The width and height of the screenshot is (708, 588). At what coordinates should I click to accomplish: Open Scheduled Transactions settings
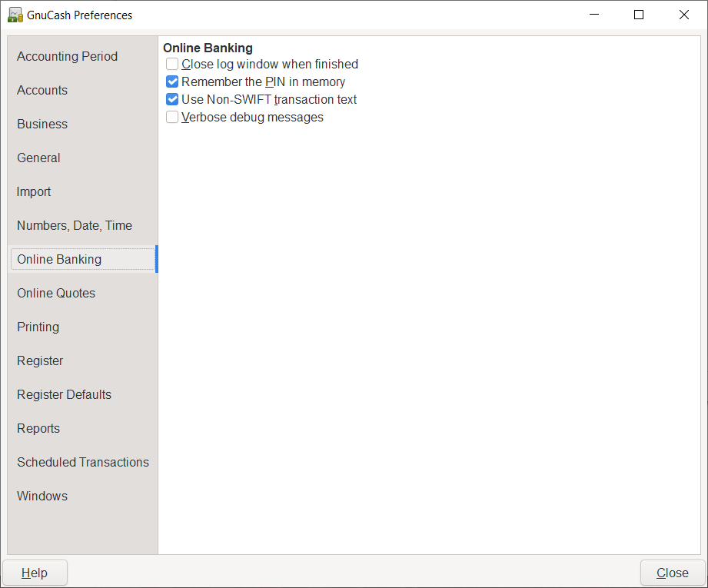[x=83, y=462]
